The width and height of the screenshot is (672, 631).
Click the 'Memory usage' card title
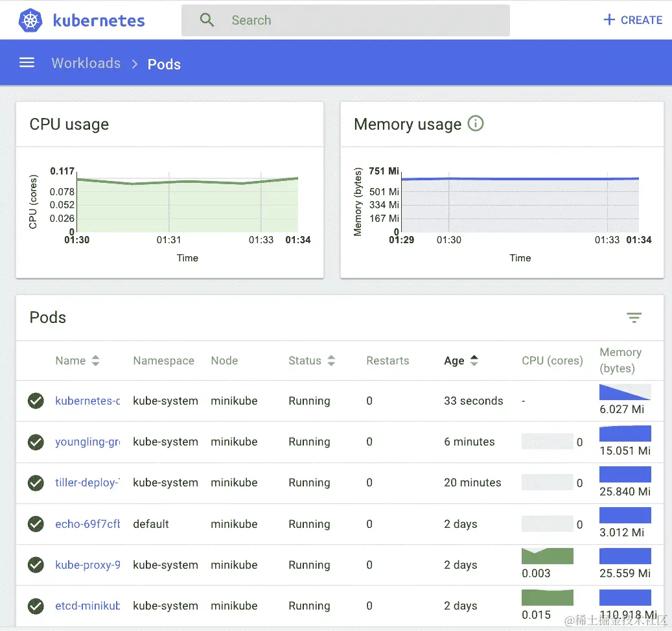point(408,125)
